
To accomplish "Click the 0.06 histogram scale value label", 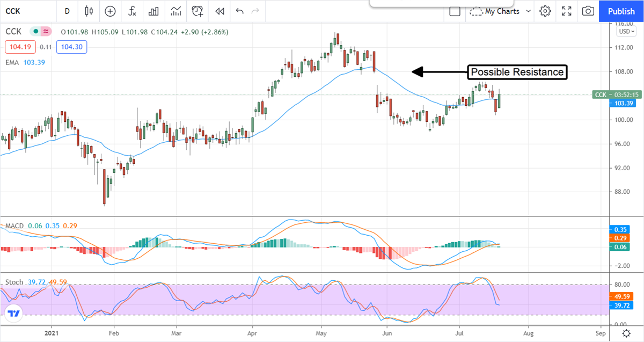I will (x=619, y=246).
